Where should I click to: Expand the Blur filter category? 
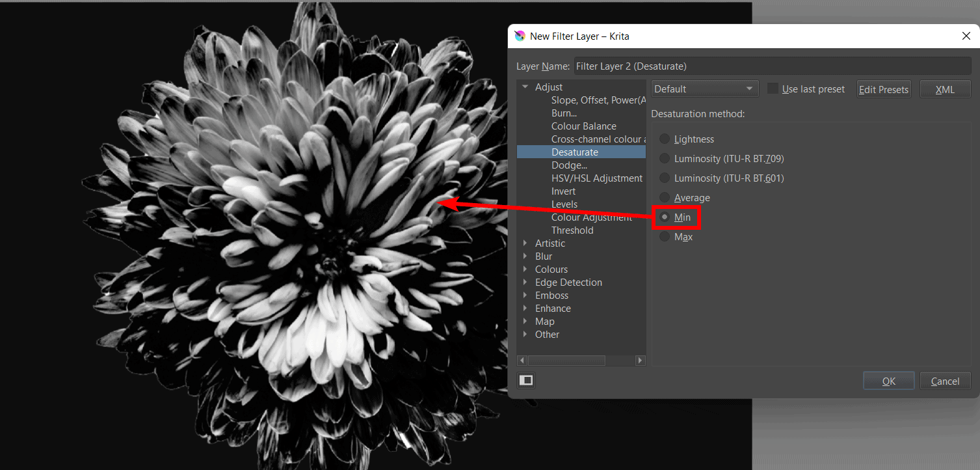click(525, 256)
